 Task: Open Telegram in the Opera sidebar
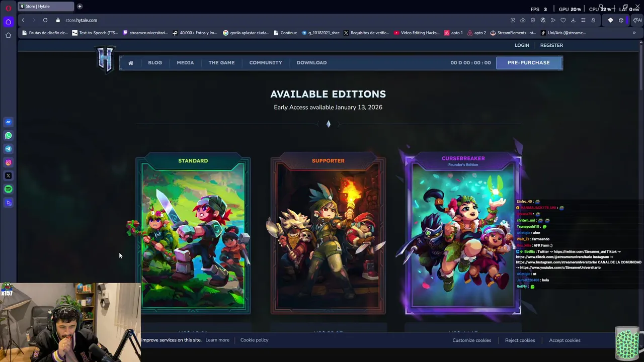coord(8,149)
